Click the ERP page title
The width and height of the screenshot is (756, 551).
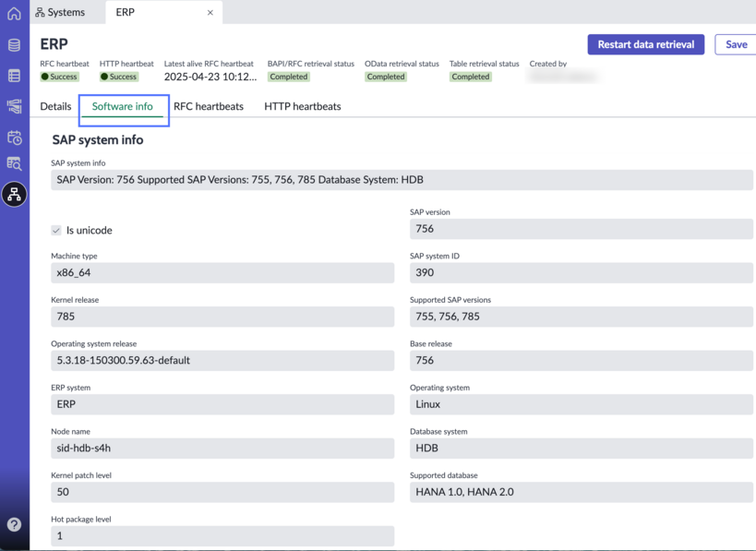[x=54, y=44]
